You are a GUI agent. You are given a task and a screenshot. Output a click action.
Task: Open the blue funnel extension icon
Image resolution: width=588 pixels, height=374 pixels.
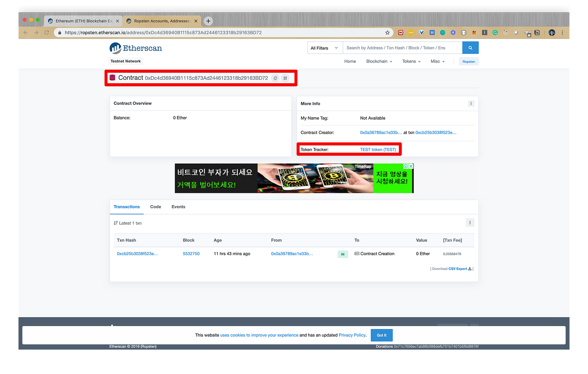pyautogui.click(x=422, y=32)
